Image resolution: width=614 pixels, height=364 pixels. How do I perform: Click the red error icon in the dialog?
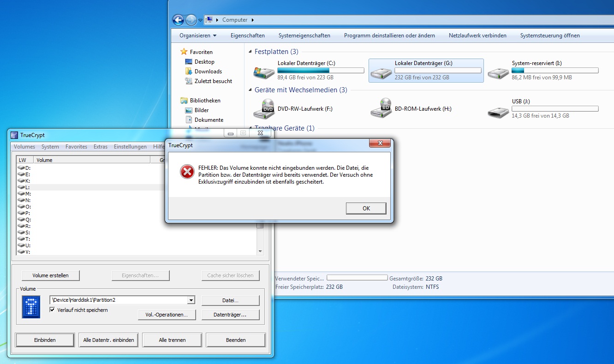click(x=187, y=172)
